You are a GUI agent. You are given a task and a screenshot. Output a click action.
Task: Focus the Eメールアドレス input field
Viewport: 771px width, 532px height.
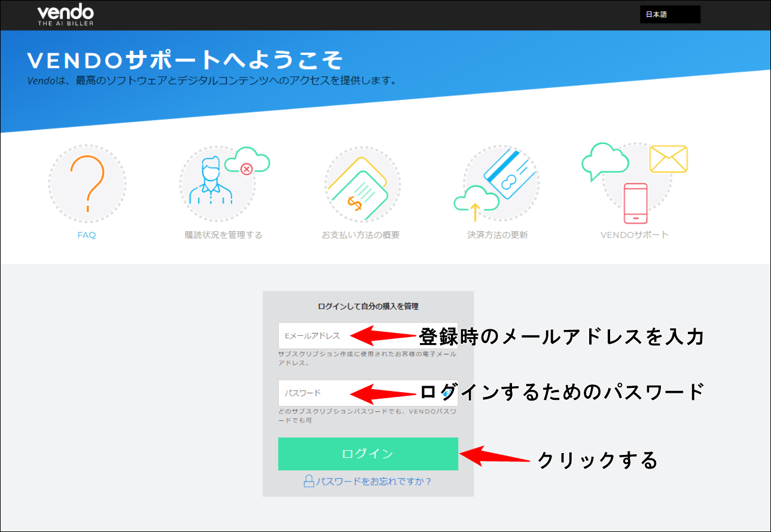pyautogui.click(x=317, y=336)
